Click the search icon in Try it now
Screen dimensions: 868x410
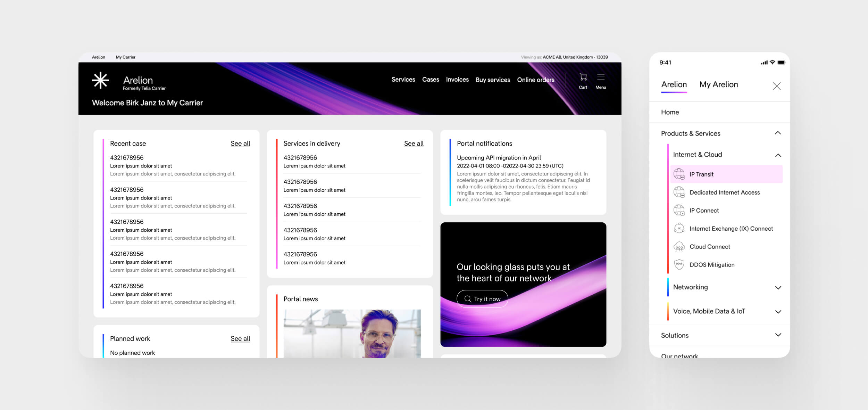pyautogui.click(x=468, y=299)
